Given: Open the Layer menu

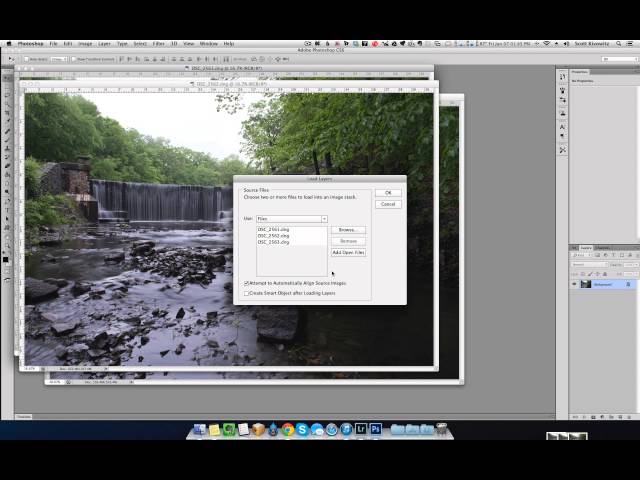Looking at the screenshot, I should coord(104,44).
